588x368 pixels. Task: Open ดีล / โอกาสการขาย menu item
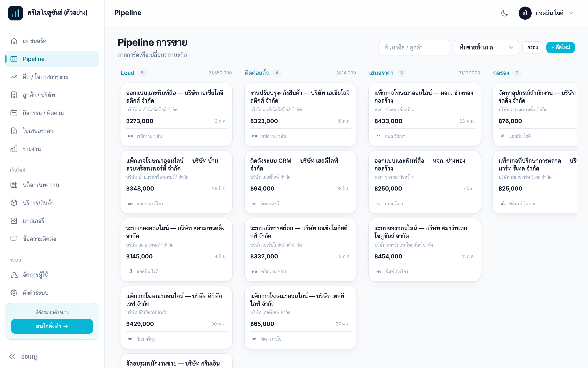point(52,77)
